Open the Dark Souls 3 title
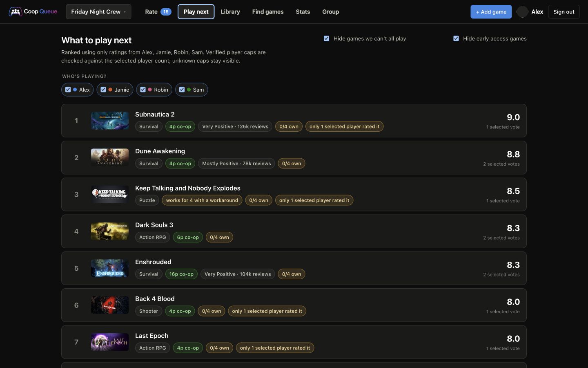The height and width of the screenshot is (368, 588). [154, 225]
